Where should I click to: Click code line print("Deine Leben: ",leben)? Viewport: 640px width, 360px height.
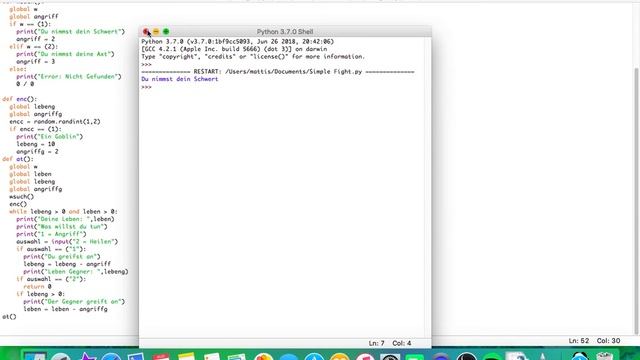click(65, 219)
